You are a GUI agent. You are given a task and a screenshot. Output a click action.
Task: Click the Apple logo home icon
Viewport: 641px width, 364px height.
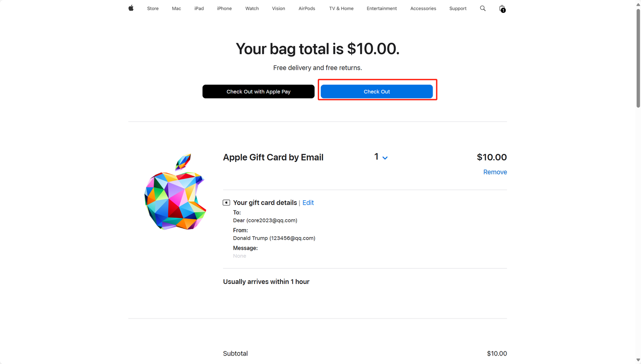(131, 8)
